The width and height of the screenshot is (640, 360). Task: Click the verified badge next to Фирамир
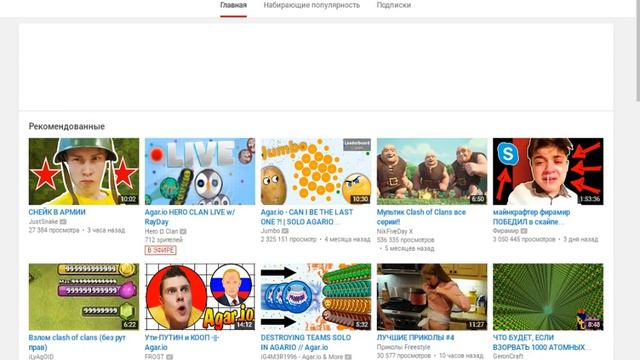click(524, 231)
